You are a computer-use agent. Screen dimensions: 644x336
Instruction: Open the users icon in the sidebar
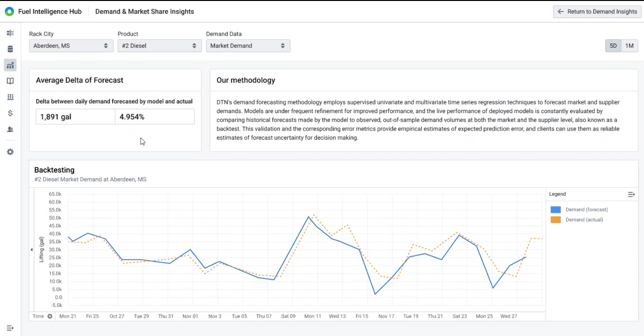click(10, 130)
